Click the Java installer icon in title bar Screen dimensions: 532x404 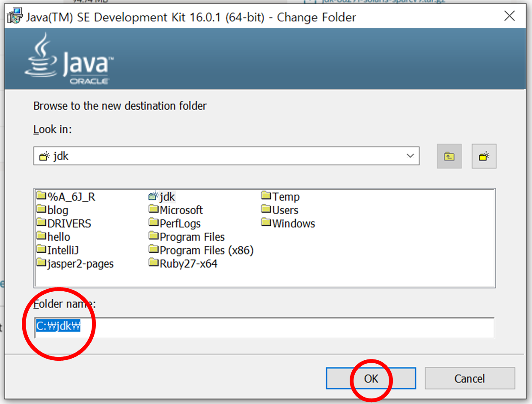coord(15,16)
